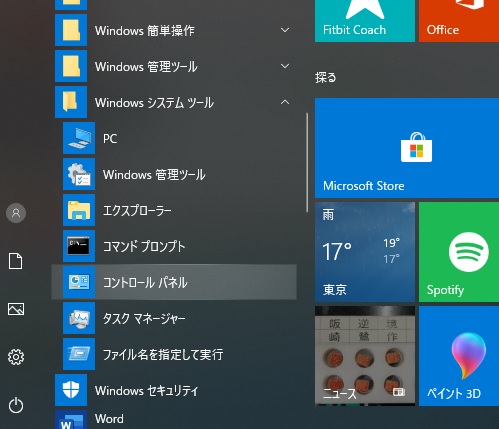
Task: Open the Microsoft Store tile
Action: click(407, 148)
